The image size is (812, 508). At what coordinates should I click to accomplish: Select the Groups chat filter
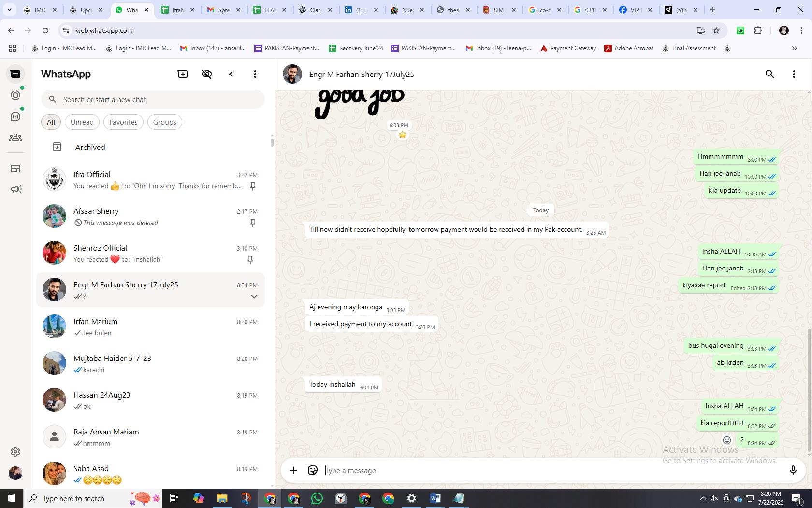coord(165,122)
